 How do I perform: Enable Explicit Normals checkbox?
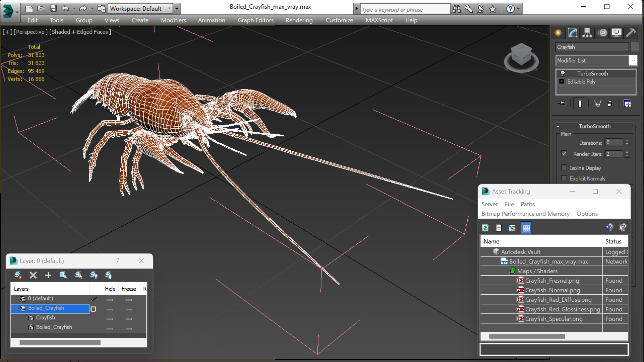pos(564,178)
